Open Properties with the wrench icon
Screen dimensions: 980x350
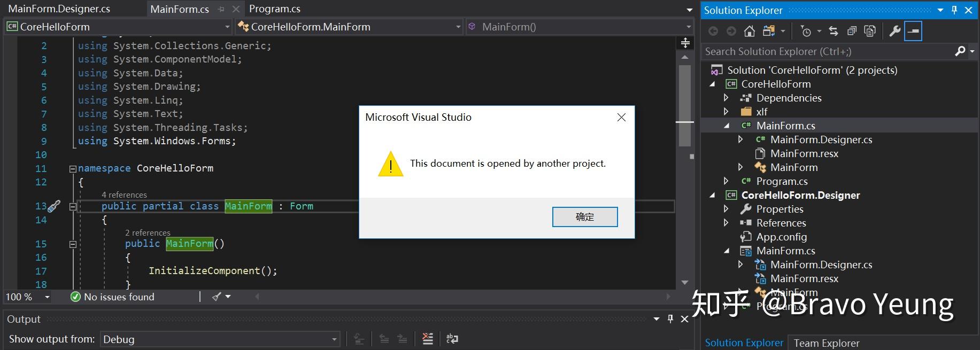coord(894,32)
